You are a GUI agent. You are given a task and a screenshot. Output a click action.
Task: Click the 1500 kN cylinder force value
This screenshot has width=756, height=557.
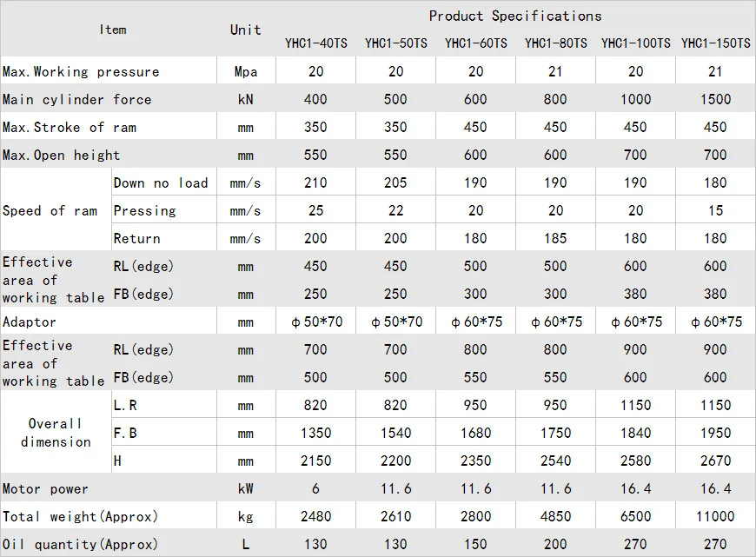pyautogui.click(x=715, y=100)
